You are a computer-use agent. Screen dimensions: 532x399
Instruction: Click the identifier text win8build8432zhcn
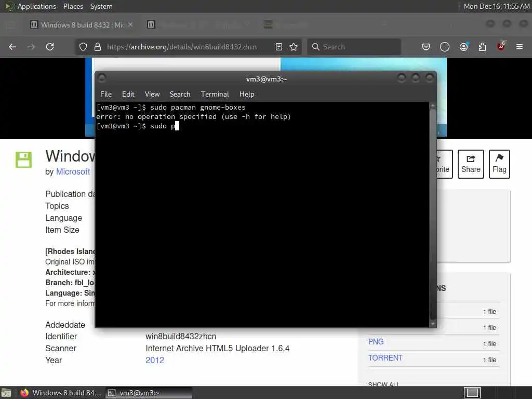point(181,337)
